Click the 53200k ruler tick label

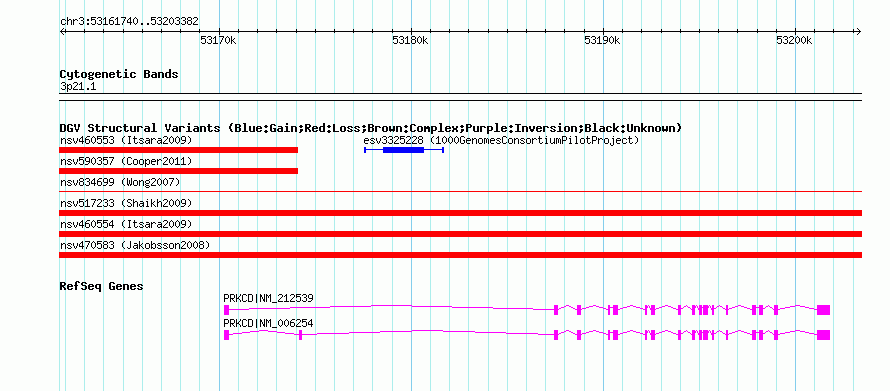[795, 40]
